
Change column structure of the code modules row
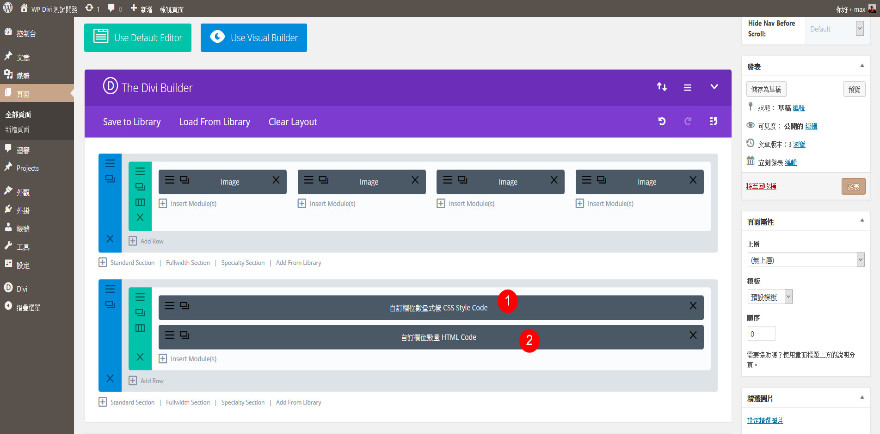tap(140, 328)
